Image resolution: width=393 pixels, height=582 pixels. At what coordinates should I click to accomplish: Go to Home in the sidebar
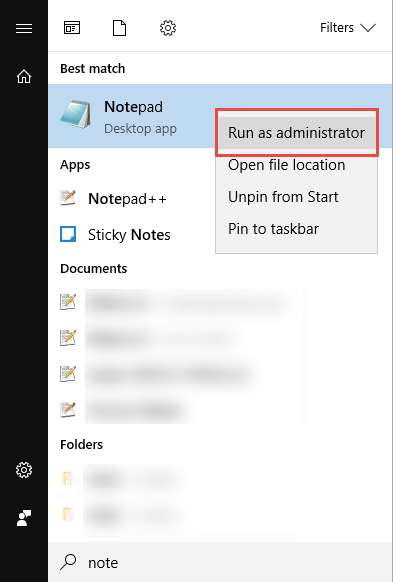click(24, 76)
